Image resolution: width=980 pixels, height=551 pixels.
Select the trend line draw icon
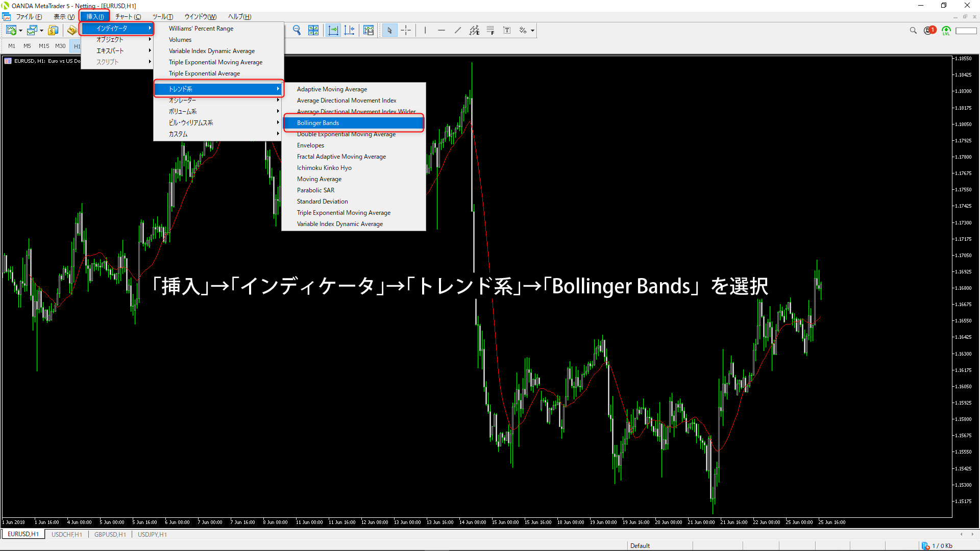point(456,30)
